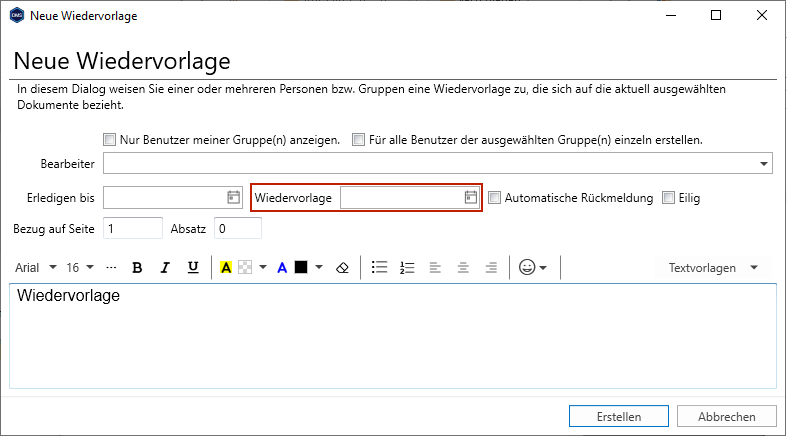Screen dimensions: 787x436
Task: Mark the Wiedervorlage as Eilig
Action: coord(669,198)
